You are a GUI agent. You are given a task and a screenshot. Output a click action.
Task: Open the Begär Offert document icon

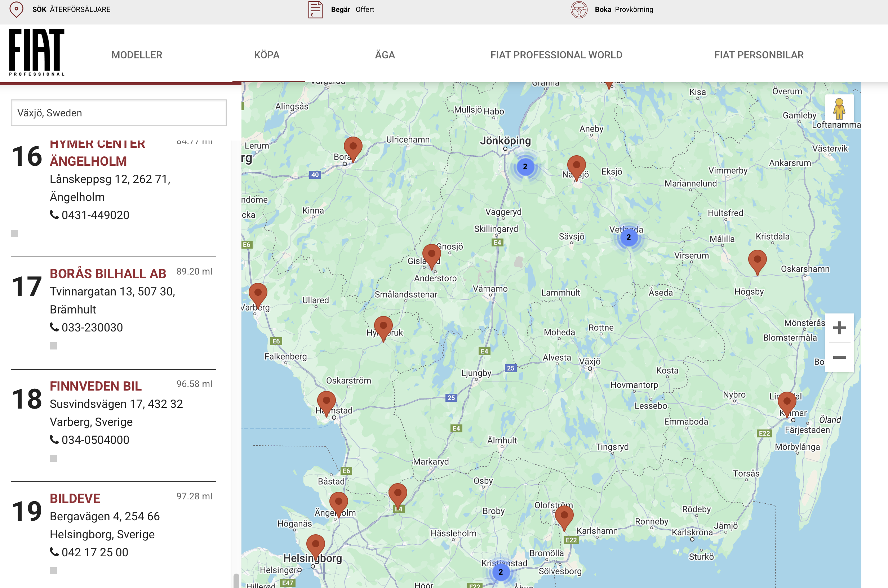click(x=315, y=9)
